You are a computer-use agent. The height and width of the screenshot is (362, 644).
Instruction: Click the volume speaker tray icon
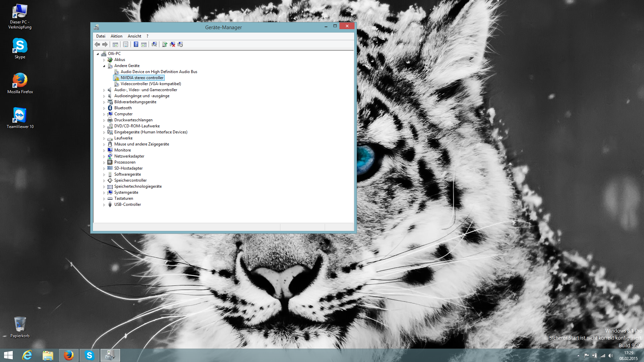coord(610,356)
